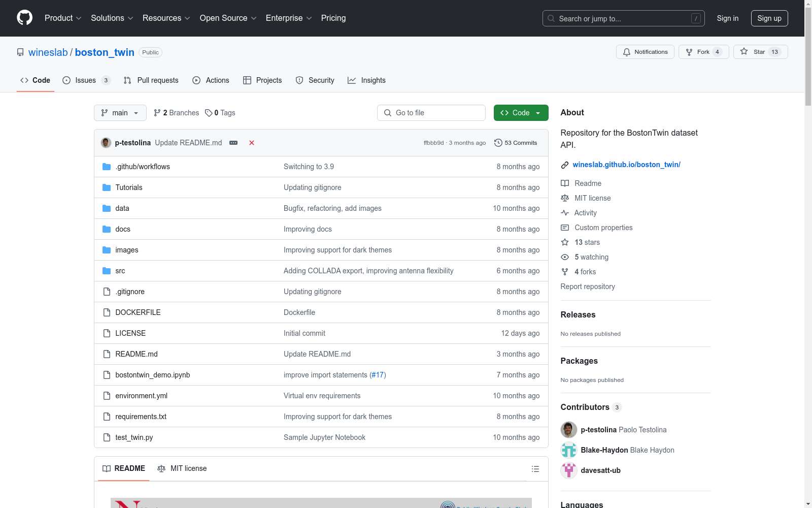View the 0 Tags page
812x508 pixels.
220,113
